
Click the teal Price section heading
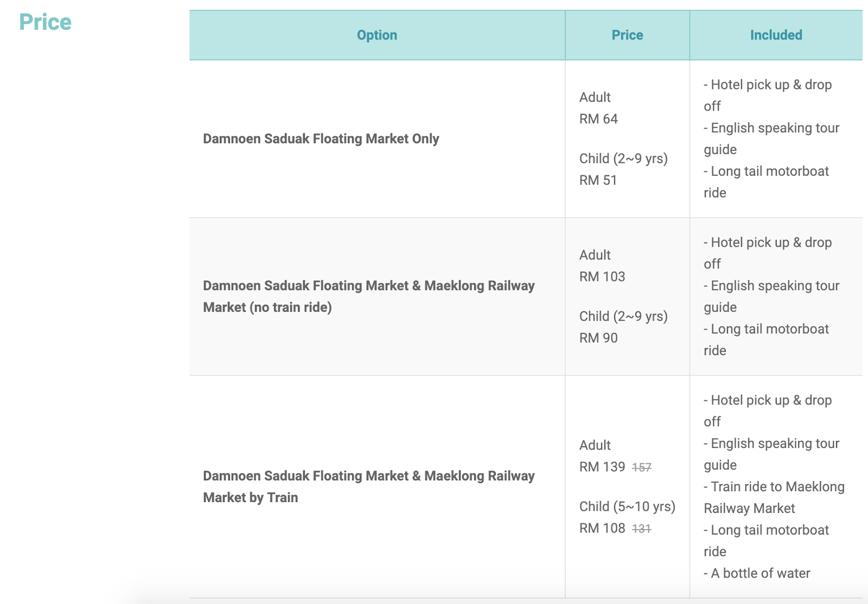coord(45,22)
